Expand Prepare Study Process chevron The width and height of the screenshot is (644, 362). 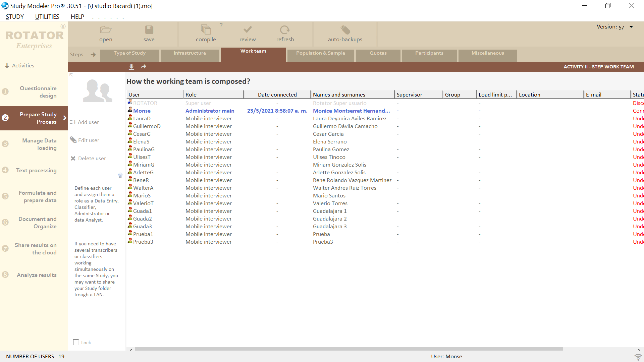(x=65, y=118)
